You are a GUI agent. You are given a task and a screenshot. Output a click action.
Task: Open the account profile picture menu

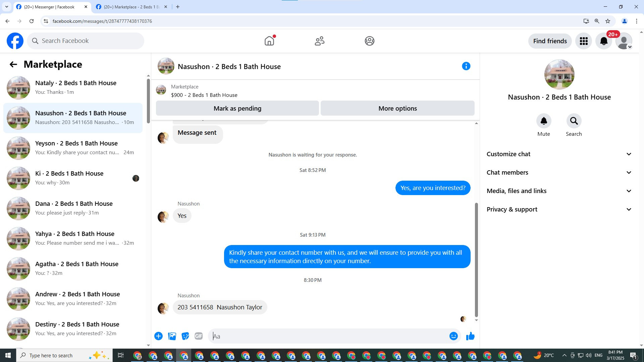(624, 41)
